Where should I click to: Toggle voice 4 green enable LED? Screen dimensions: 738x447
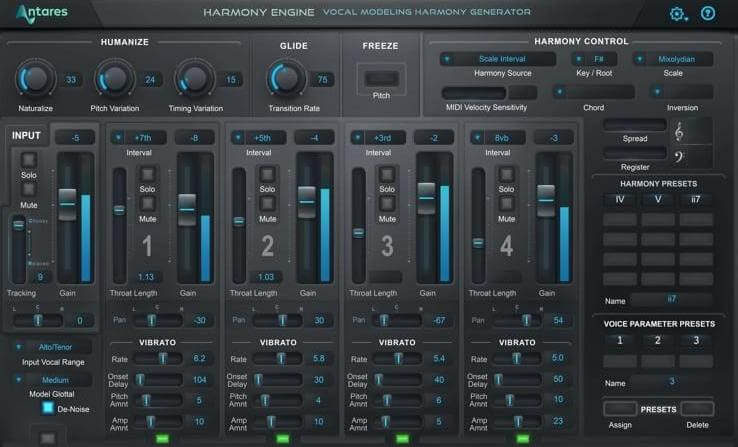[522, 439]
